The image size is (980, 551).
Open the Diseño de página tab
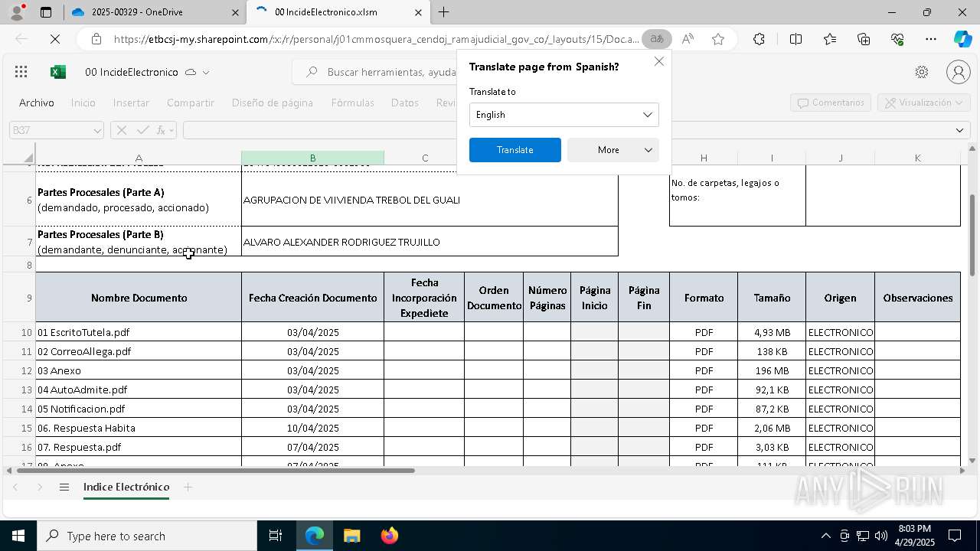click(x=273, y=103)
